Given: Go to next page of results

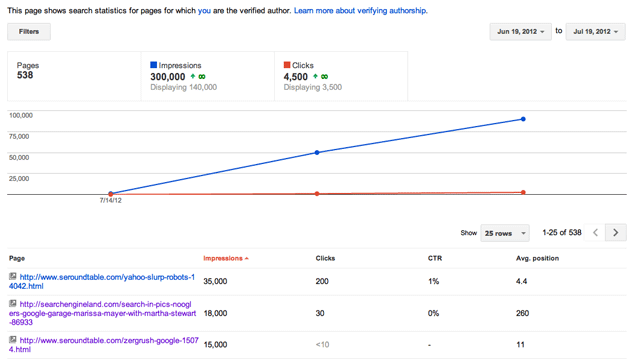Looking at the screenshot, I should tap(616, 233).
